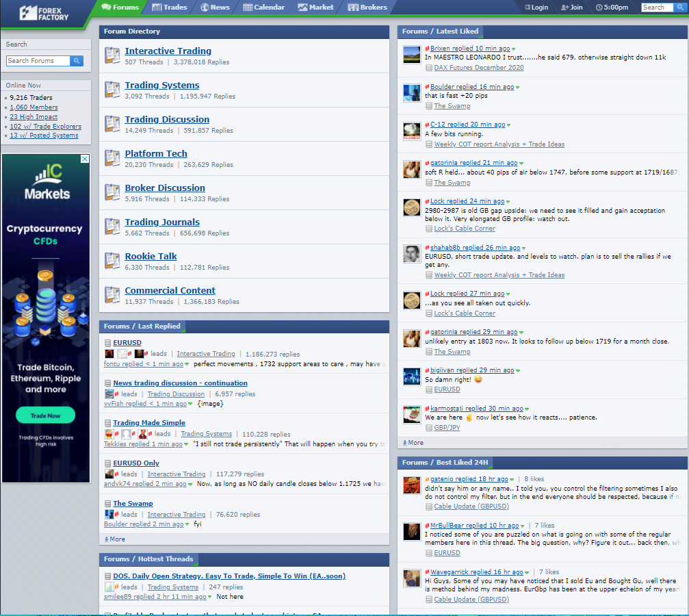
Task: Open dropdown arrow next to MrBullBear replied
Action: (523, 526)
